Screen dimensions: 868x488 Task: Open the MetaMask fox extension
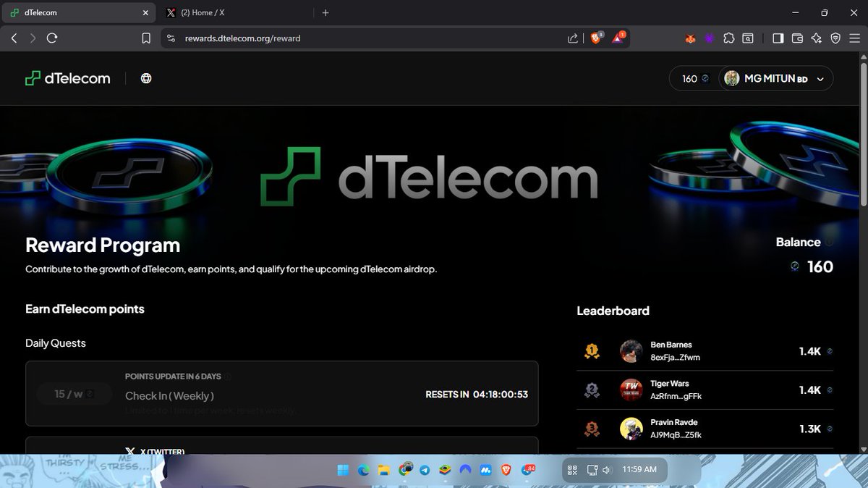[691, 38]
